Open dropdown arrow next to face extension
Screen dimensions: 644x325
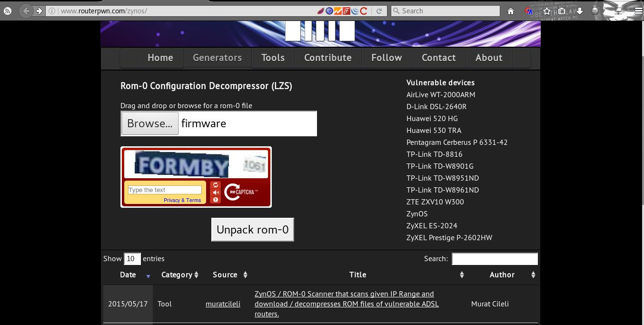603,11
